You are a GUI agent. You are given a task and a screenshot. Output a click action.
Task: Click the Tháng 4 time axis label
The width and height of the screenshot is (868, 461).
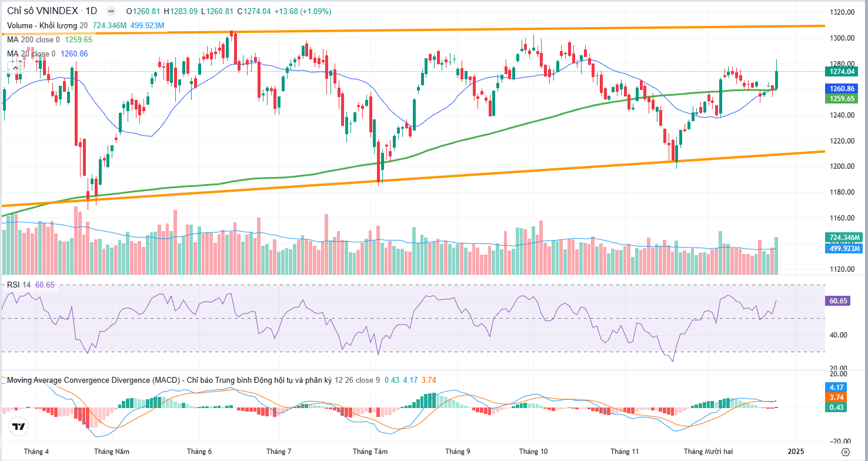click(x=36, y=452)
